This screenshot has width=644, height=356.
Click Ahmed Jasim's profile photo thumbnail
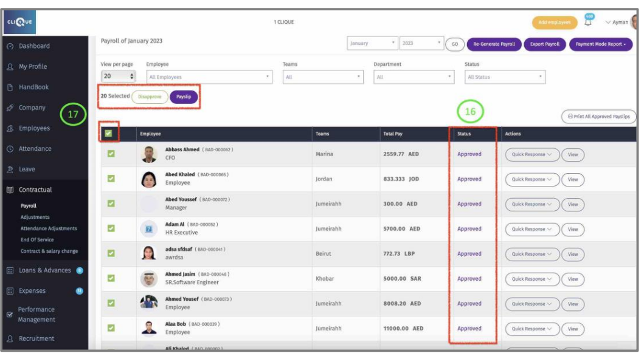click(x=149, y=279)
